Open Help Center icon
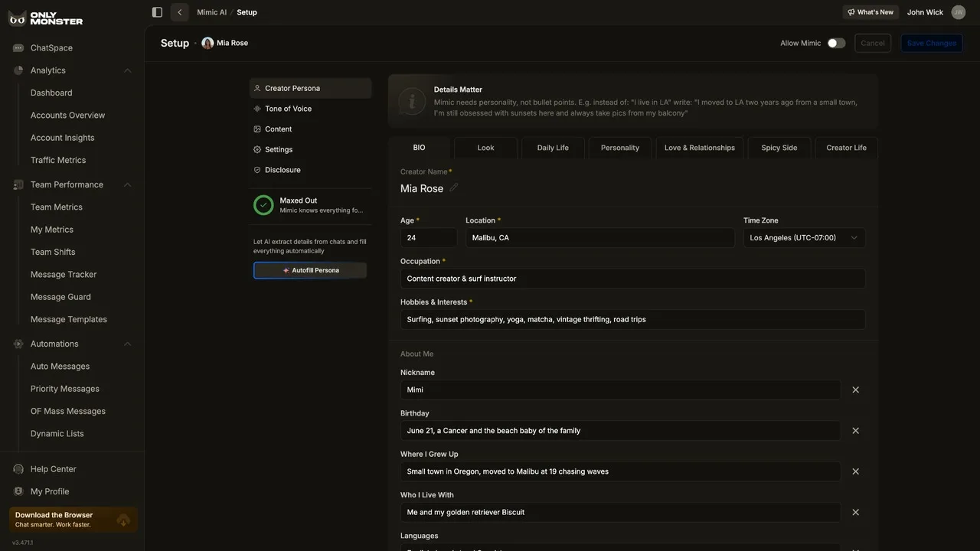The height and width of the screenshot is (551, 980). click(18, 469)
